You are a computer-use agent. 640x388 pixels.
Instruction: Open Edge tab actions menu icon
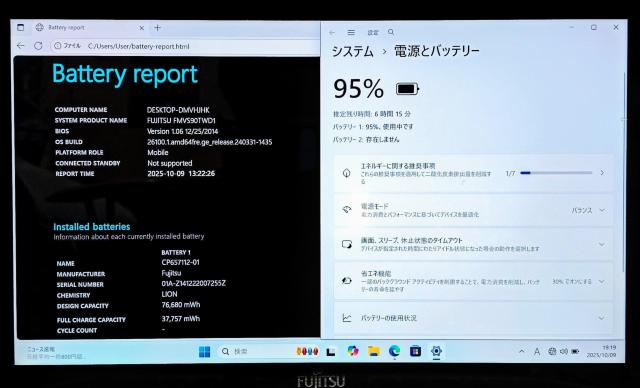(20, 27)
